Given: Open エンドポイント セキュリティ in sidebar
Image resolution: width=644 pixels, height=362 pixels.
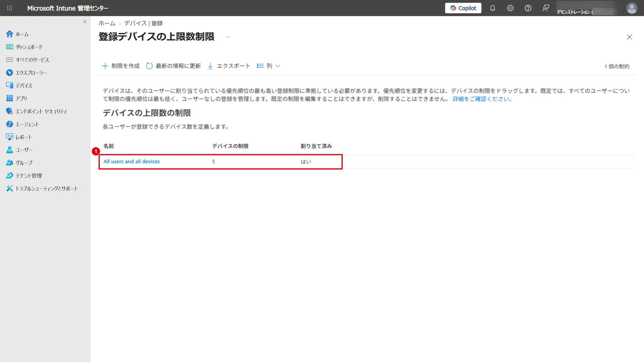Looking at the screenshot, I should (x=37, y=111).
